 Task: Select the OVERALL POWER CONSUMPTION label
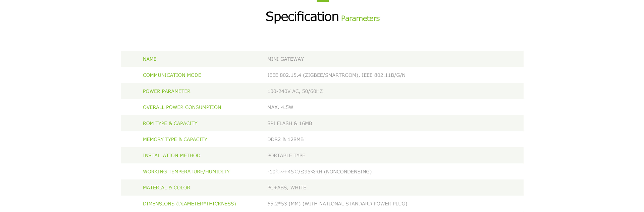[182, 107]
